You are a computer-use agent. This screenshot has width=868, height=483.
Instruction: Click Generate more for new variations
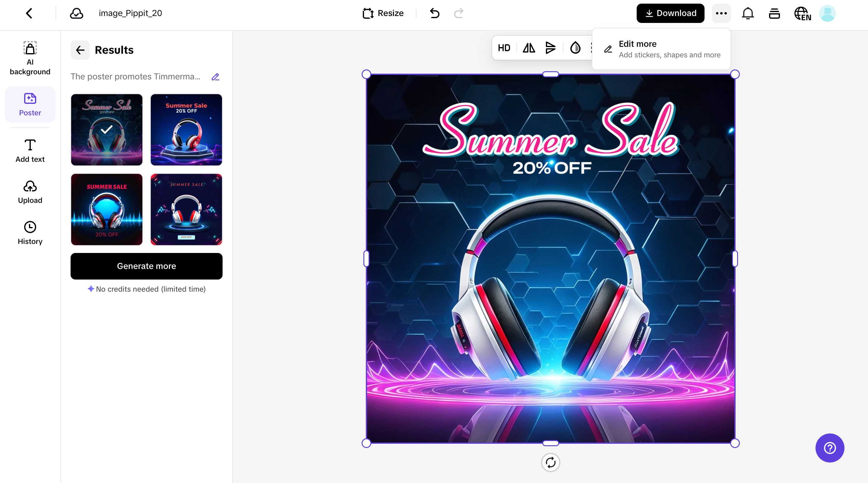click(146, 266)
